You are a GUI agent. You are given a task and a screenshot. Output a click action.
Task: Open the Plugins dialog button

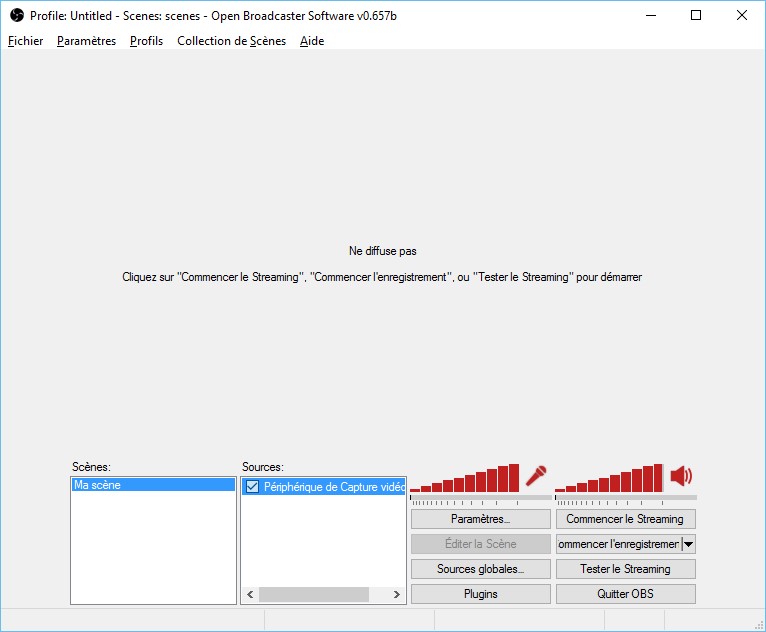(x=480, y=594)
